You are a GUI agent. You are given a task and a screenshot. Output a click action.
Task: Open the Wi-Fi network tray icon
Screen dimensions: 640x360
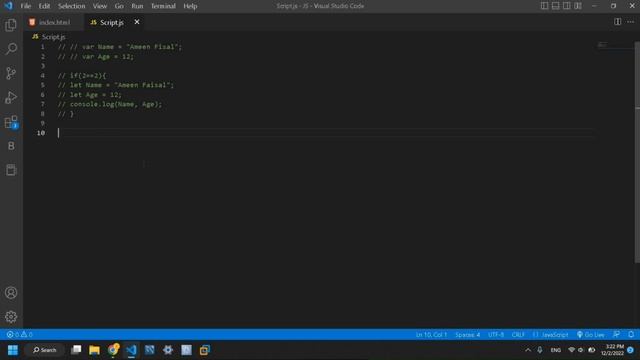point(571,350)
